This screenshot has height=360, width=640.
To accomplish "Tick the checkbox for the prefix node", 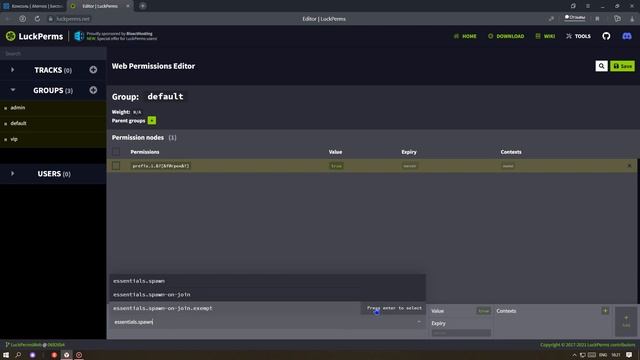I will click(x=116, y=166).
